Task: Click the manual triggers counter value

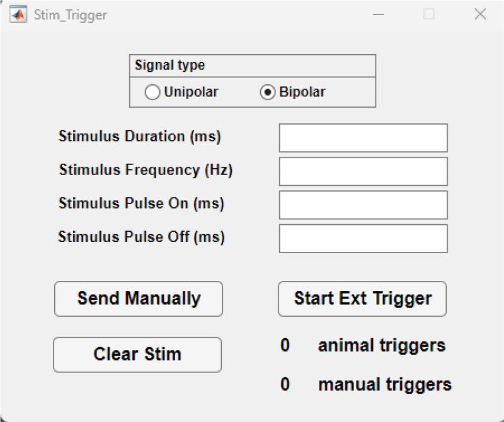Action: [x=285, y=384]
